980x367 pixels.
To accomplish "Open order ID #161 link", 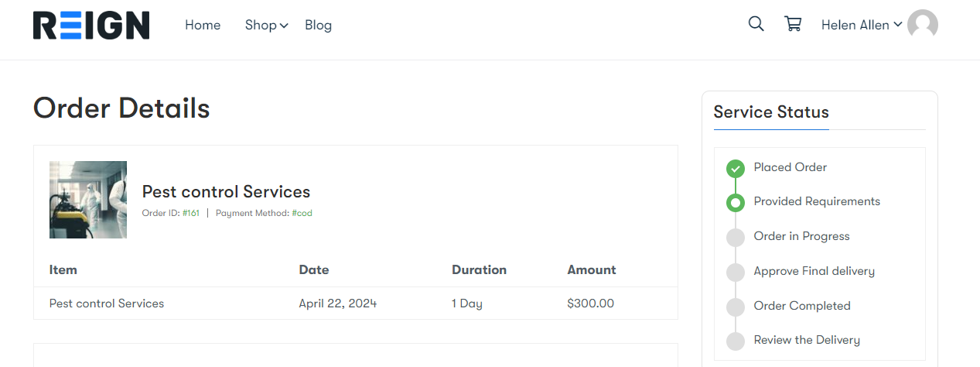I will click(191, 213).
